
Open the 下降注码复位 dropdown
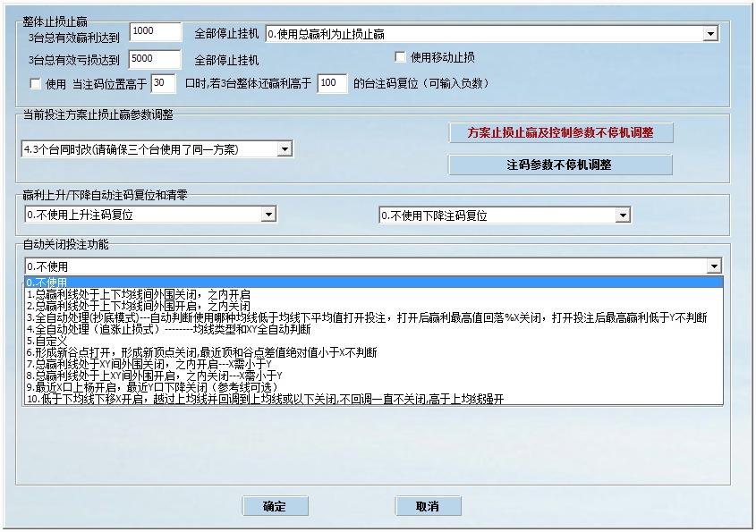pyautogui.click(x=621, y=215)
